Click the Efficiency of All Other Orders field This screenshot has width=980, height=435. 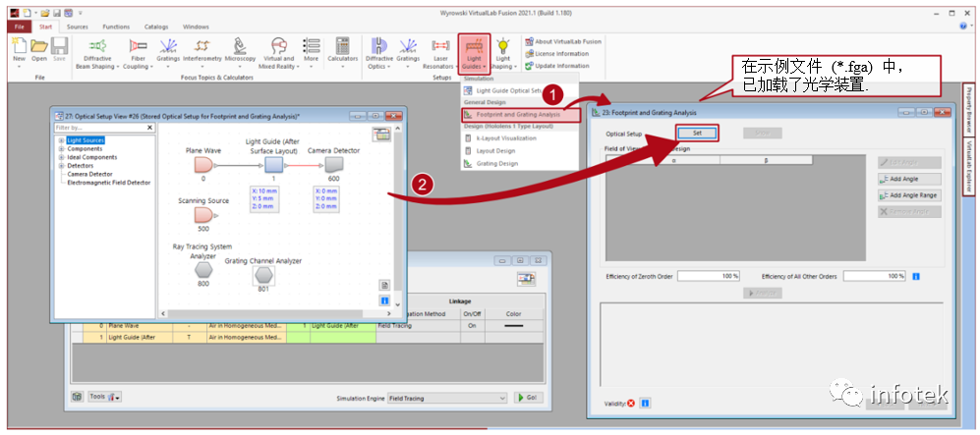(875, 276)
